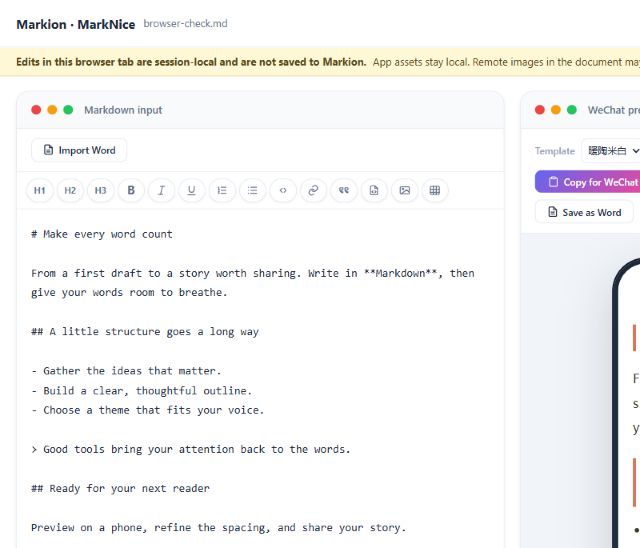
Task: Click the line '## Ready for your next reader'
Action: [x=120, y=488]
